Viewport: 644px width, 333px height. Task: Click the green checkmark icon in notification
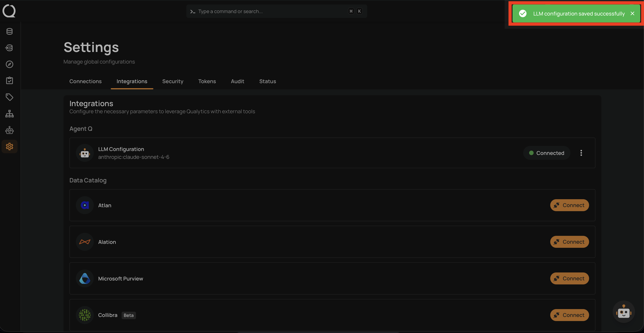point(523,13)
